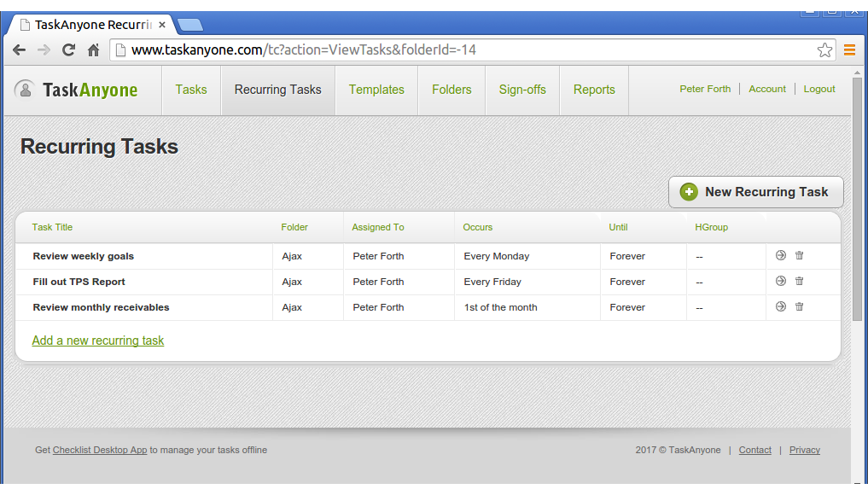Image resolution: width=868 pixels, height=495 pixels.
Task: Go to the Sign-offs tab
Action: 522,90
